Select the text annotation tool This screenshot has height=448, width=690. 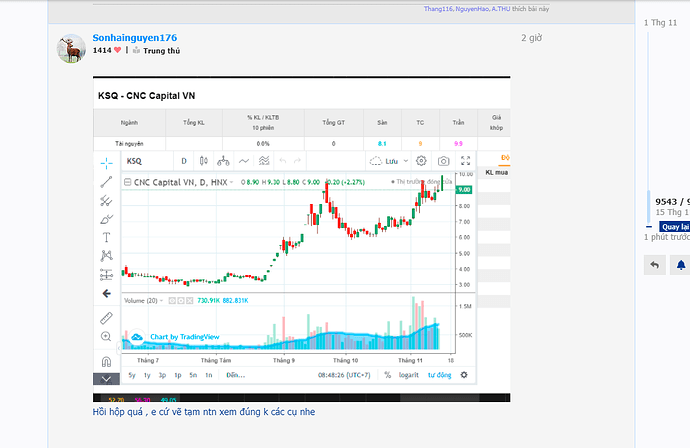(x=106, y=237)
